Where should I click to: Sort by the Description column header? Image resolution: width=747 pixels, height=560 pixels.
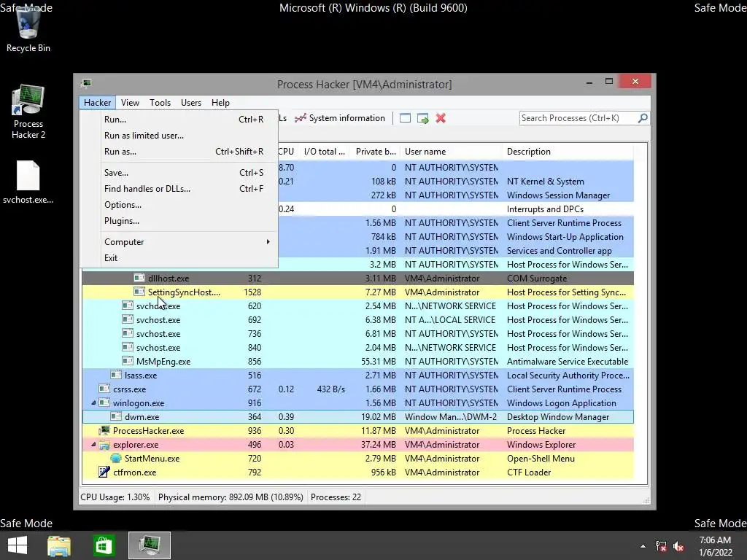[x=568, y=152]
